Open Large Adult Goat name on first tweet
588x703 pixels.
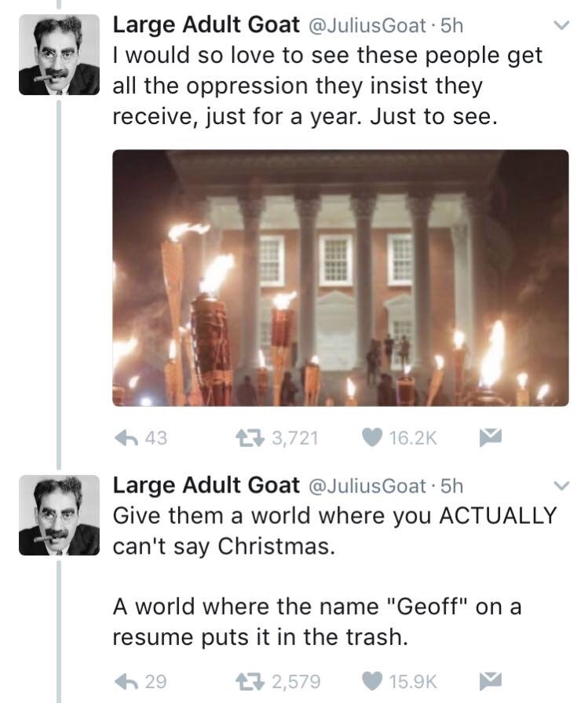click(206, 24)
